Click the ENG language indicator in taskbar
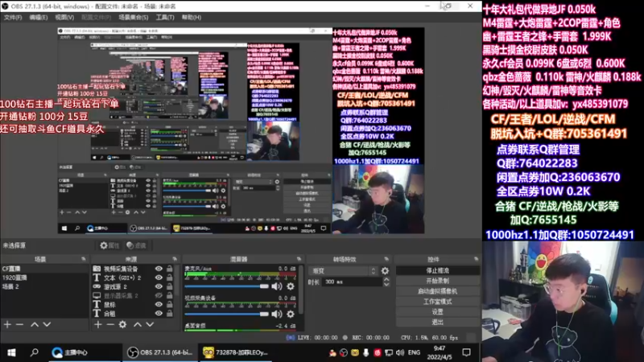This screenshot has width=644, height=362. (414, 352)
